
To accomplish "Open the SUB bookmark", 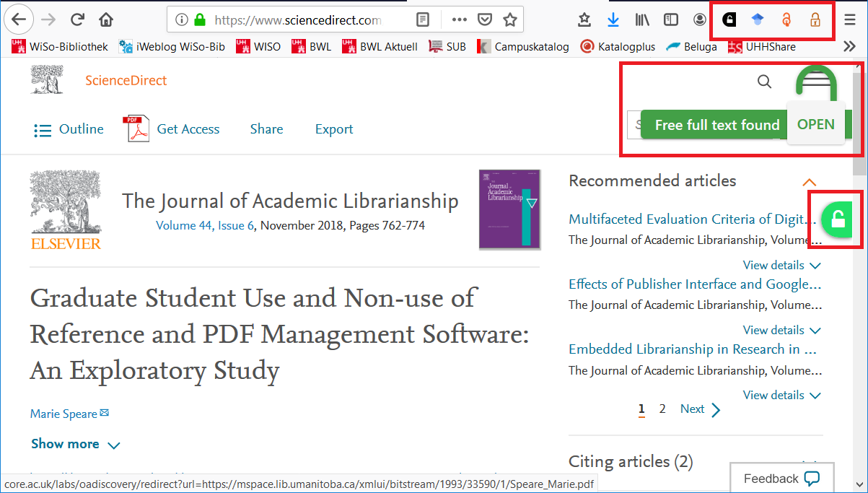I will coord(447,47).
